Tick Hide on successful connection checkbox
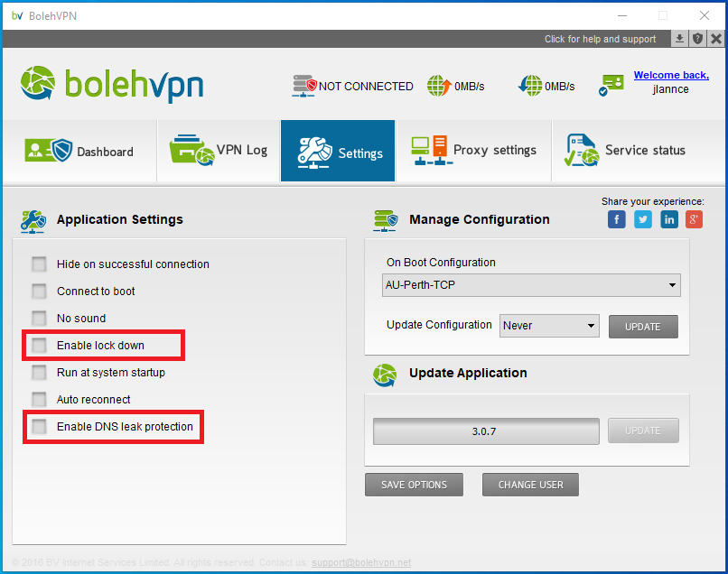The width and height of the screenshot is (728, 574). tap(39, 264)
